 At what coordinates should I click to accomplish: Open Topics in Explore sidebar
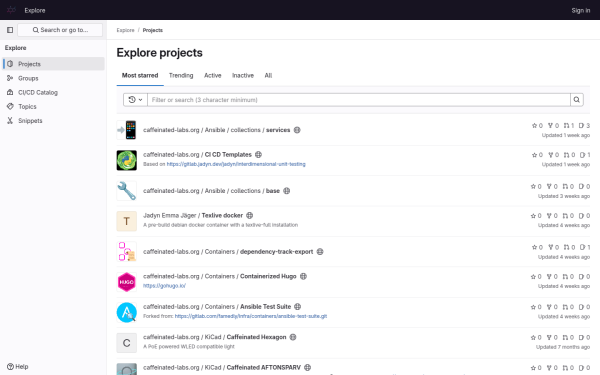coord(54,106)
